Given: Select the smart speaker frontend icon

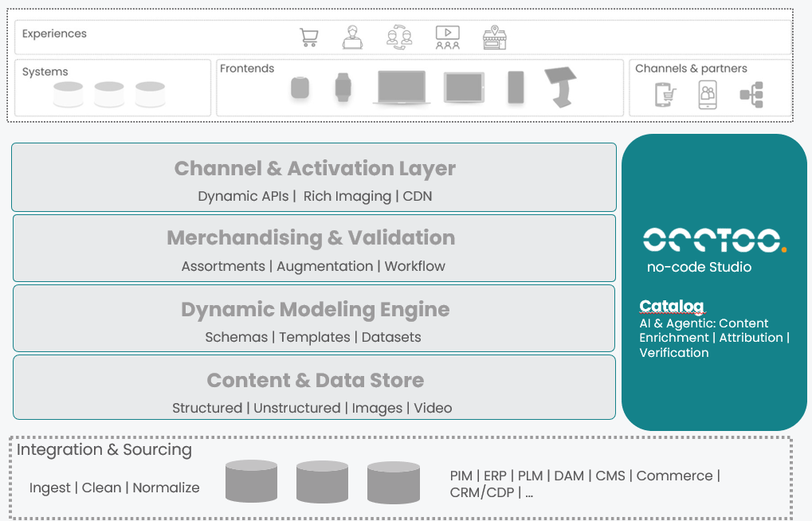Looking at the screenshot, I should point(300,87).
